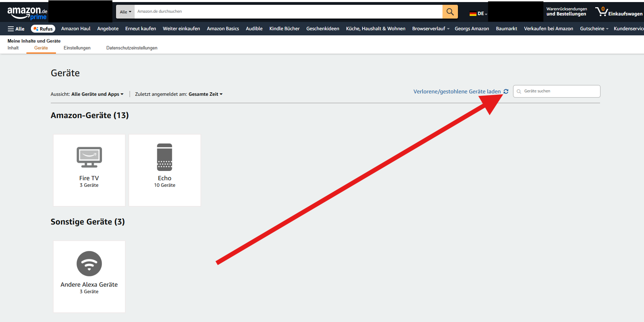Switch to the Inhalt tab
This screenshot has height=322, width=644.
13,48
